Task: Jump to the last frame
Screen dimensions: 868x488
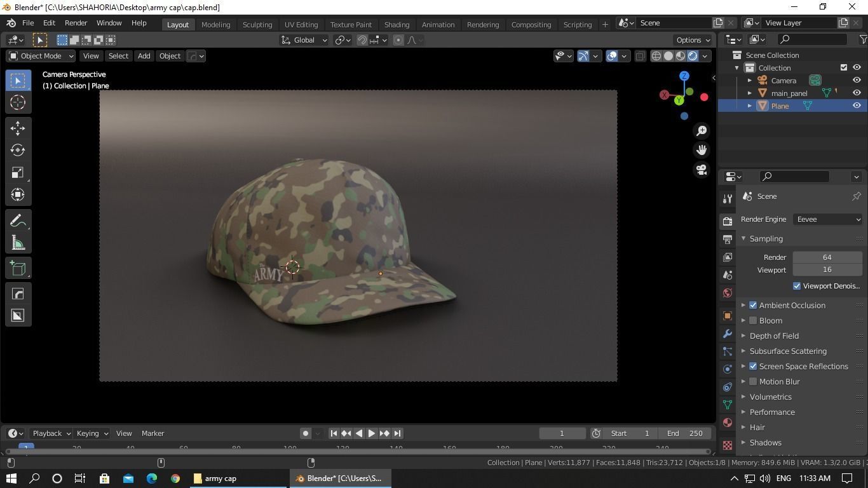Action: point(397,433)
